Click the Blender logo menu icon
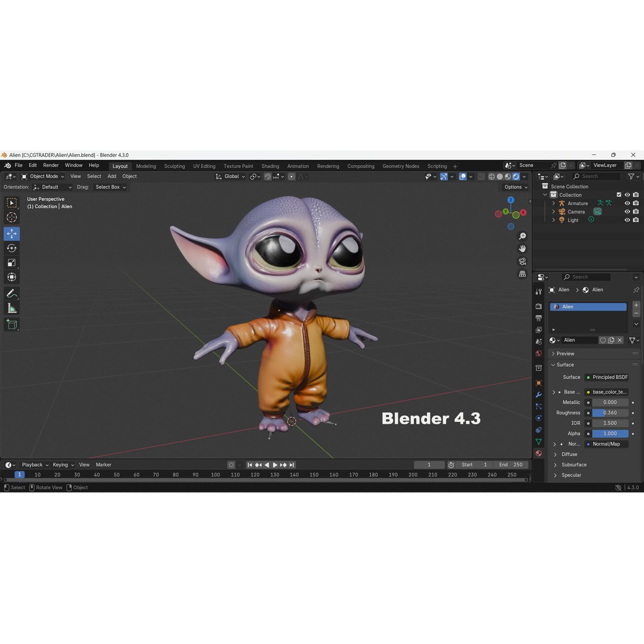Screen dimensions: 644x644 click(x=7, y=166)
